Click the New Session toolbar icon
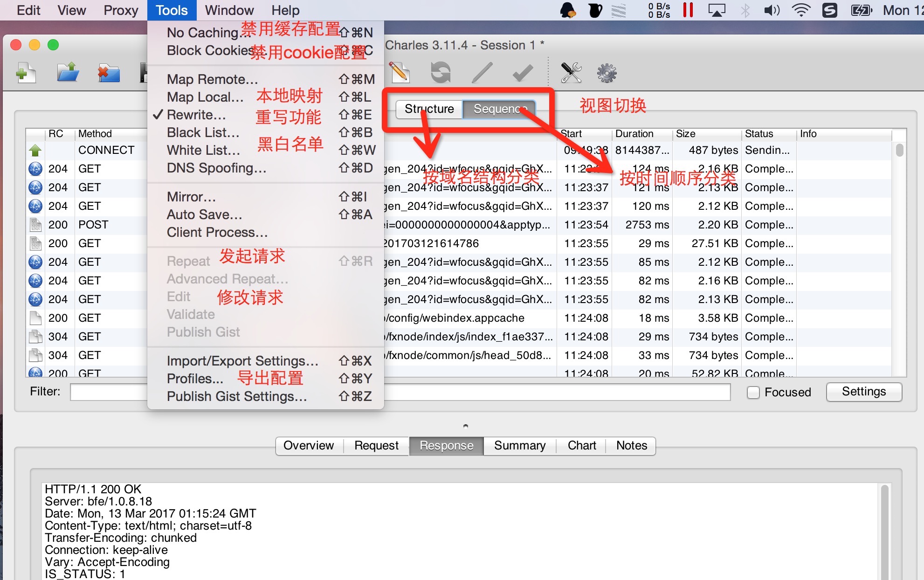Viewport: 924px width, 580px height. (x=26, y=73)
